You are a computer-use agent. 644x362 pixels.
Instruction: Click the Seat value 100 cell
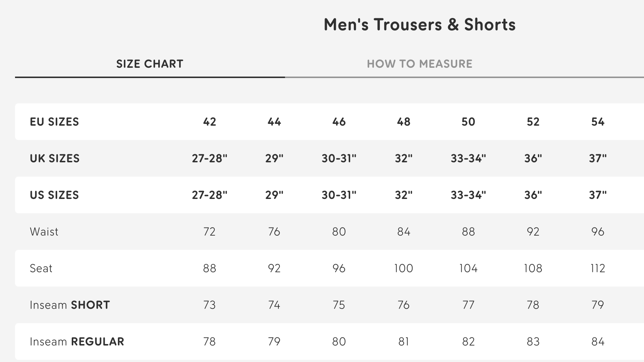(x=404, y=268)
